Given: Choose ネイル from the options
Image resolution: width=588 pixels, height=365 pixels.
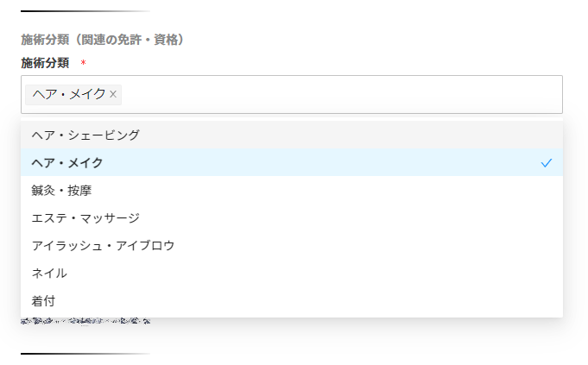Looking at the screenshot, I should (49, 273).
